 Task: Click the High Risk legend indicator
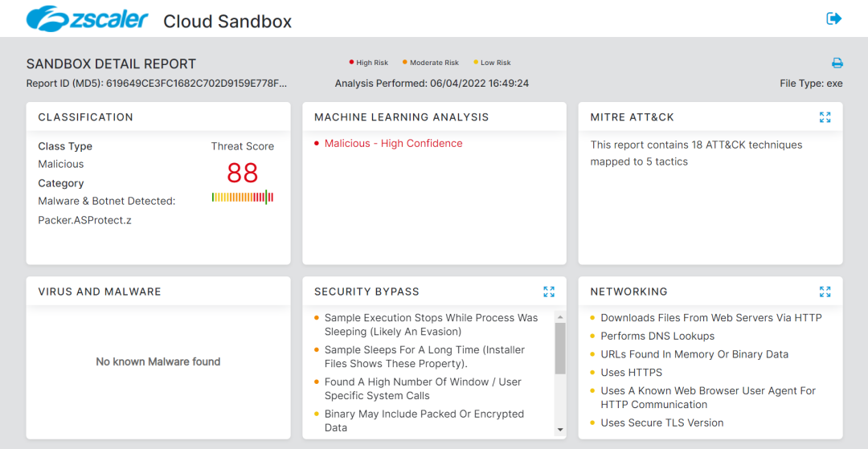[x=369, y=63]
